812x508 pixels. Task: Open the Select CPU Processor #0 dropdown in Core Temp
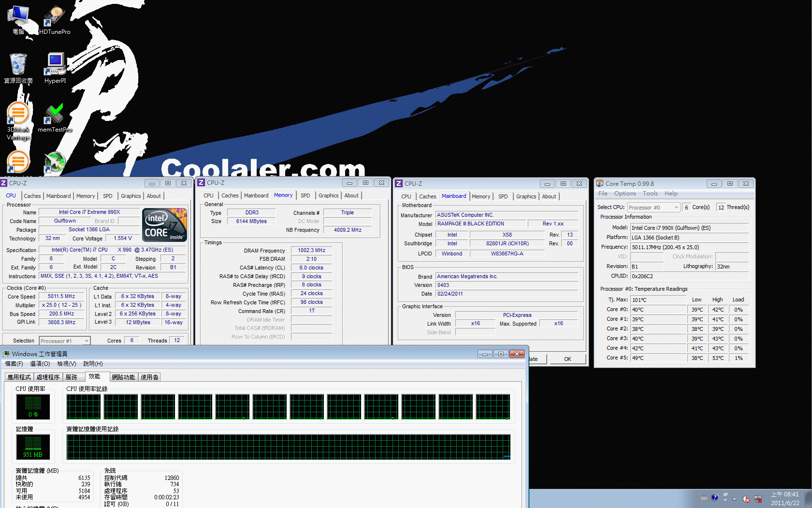(x=653, y=208)
